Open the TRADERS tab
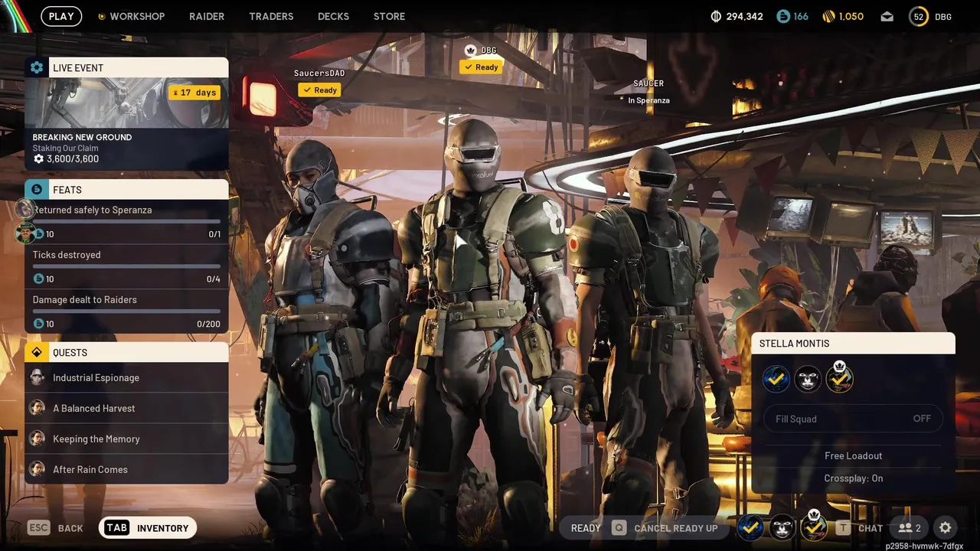The height and width of the screenshot is (551, 980). tap(271, 16)
